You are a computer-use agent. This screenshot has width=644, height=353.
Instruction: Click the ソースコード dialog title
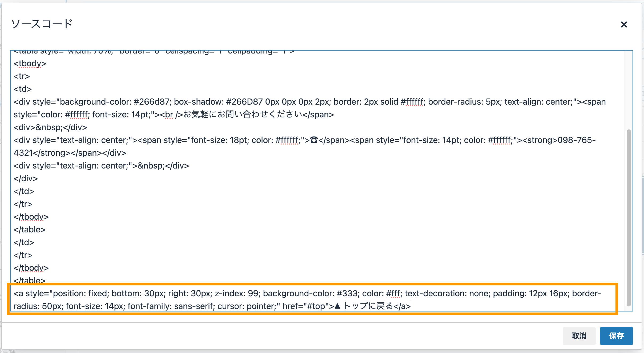(42, 24)
